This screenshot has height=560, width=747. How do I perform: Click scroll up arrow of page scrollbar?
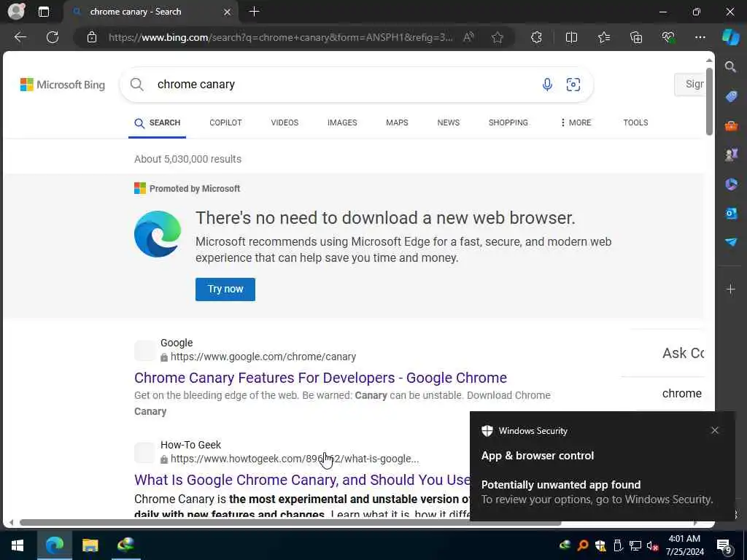[709, 60]
